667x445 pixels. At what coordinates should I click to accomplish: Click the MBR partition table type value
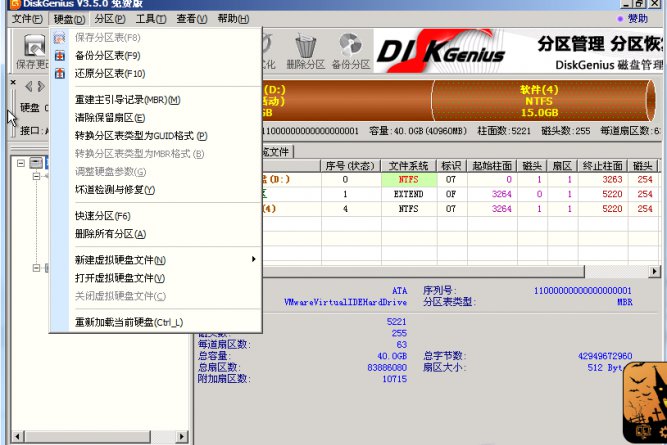point(624,302)
